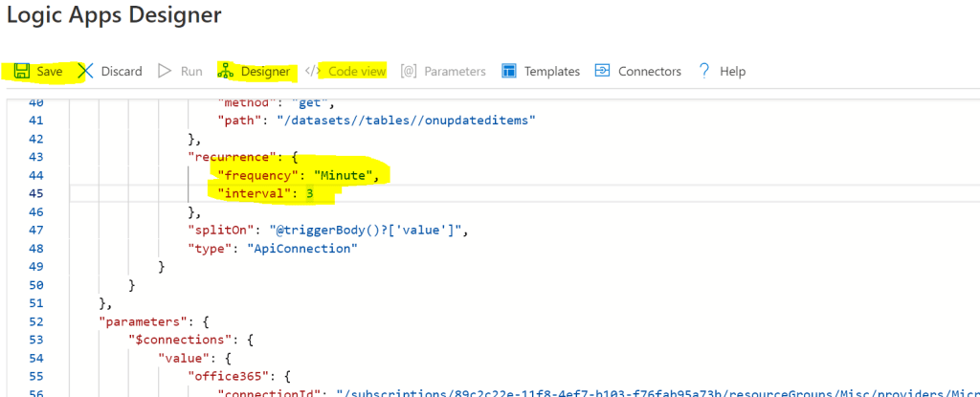Click the Discard X icon
This screenshot has height=397, width=980.
[86, 71]
